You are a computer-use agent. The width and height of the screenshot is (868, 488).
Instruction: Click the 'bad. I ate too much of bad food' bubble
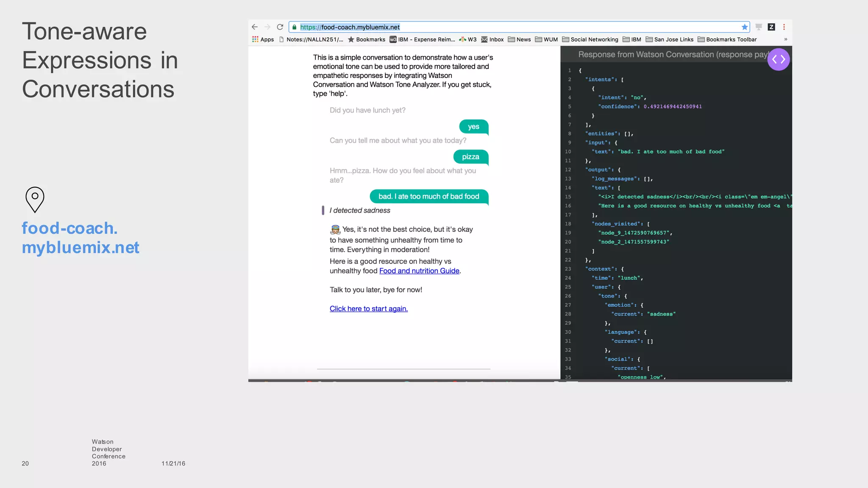coord(429,197)
